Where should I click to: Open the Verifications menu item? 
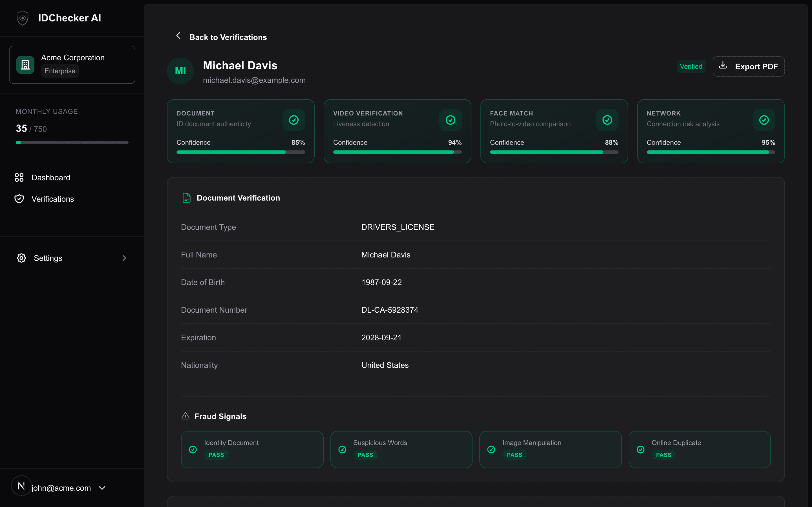(x=53, y=199)
